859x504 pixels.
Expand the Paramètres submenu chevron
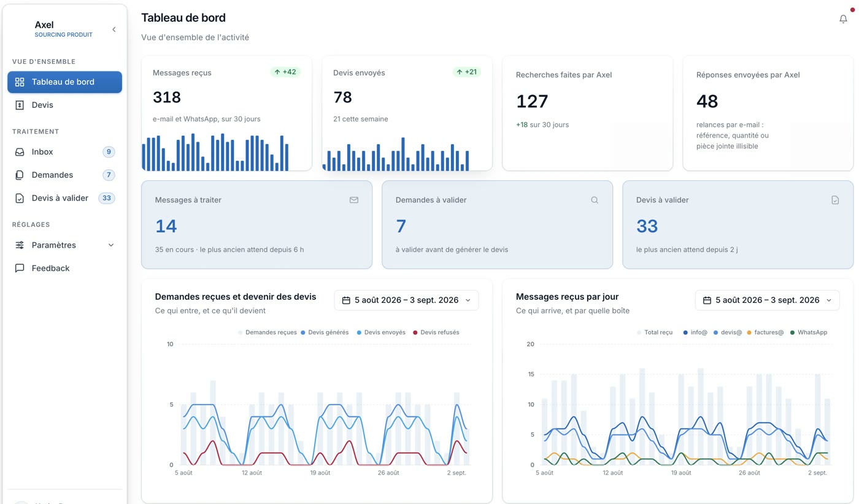coord(111,245)
